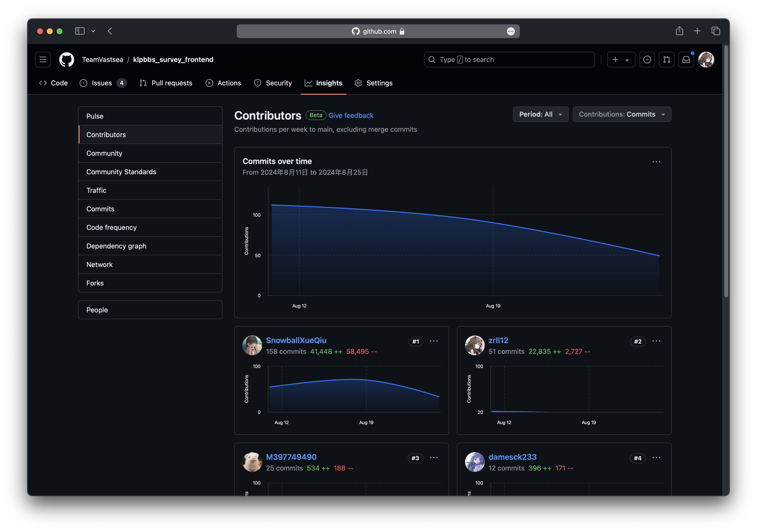757x532 pixels.
Task: Click the plus create-new icon in the GitHub header
Action: 615,60
